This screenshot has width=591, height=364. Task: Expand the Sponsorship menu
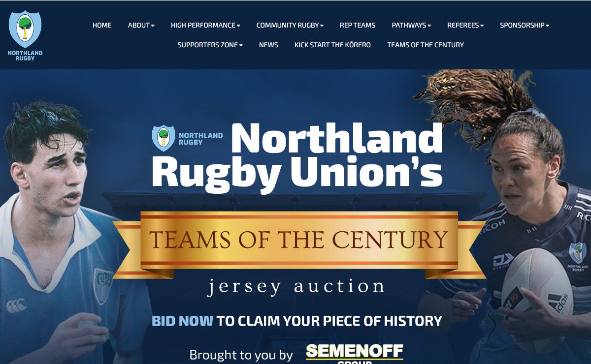tap(525, 25)
